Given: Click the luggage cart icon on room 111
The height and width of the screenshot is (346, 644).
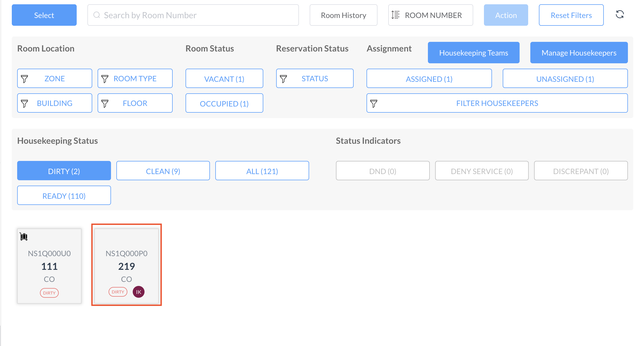Looking at the screenshot, I should point(24,237).
